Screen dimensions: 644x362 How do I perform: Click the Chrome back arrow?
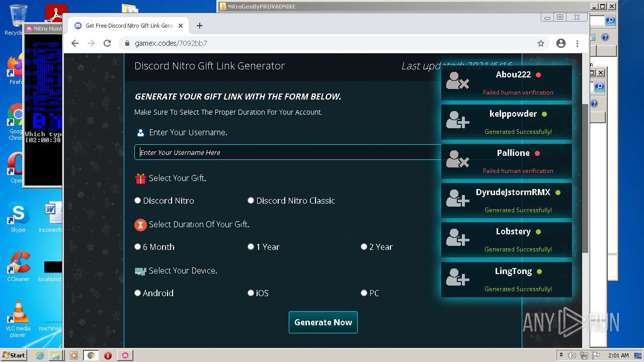click(x=75, y=43)
